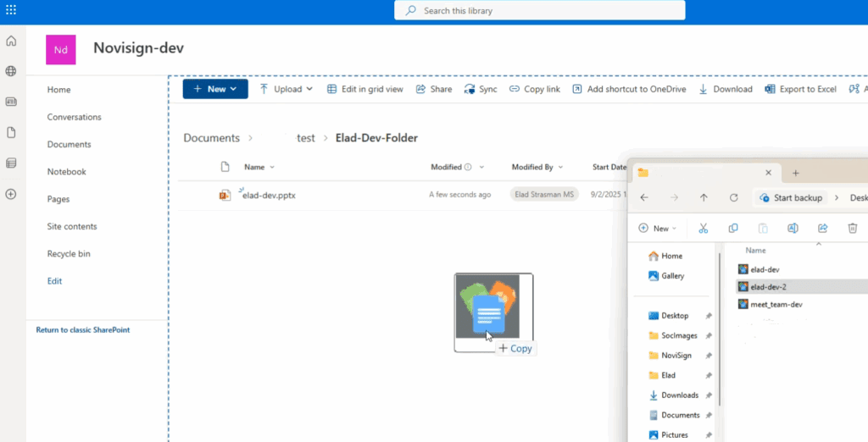
Task: Click Refresh in File Explorer
Action: [x=734, y=197]
